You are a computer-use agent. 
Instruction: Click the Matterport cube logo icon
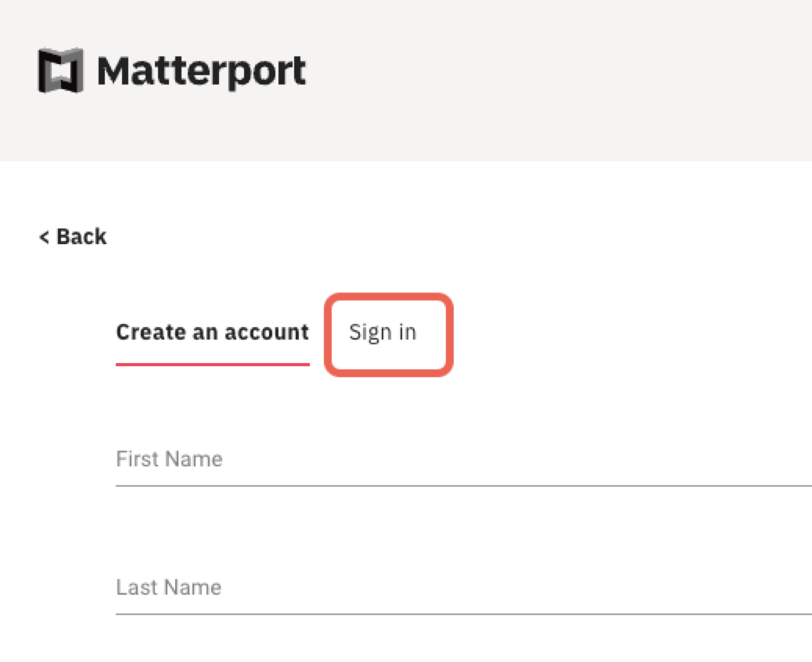(x=61, y=70)
